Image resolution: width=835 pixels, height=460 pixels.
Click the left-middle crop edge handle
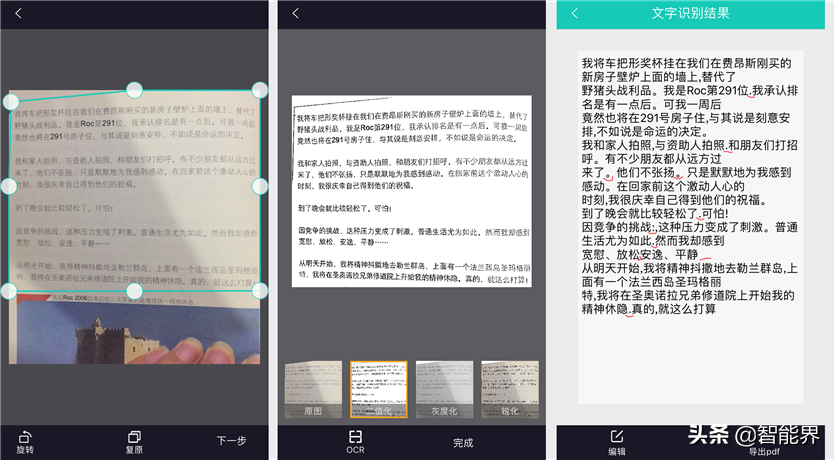click(x=9, y=186)
